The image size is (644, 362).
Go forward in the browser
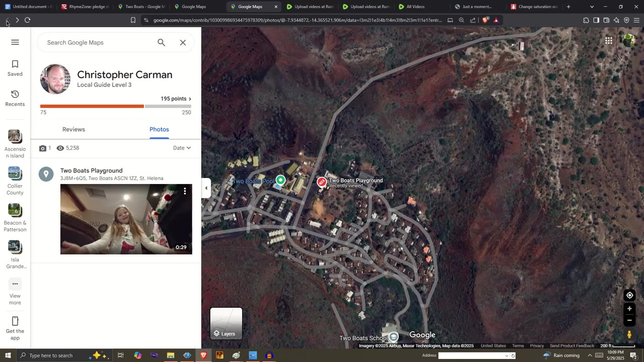pos(17,20)
